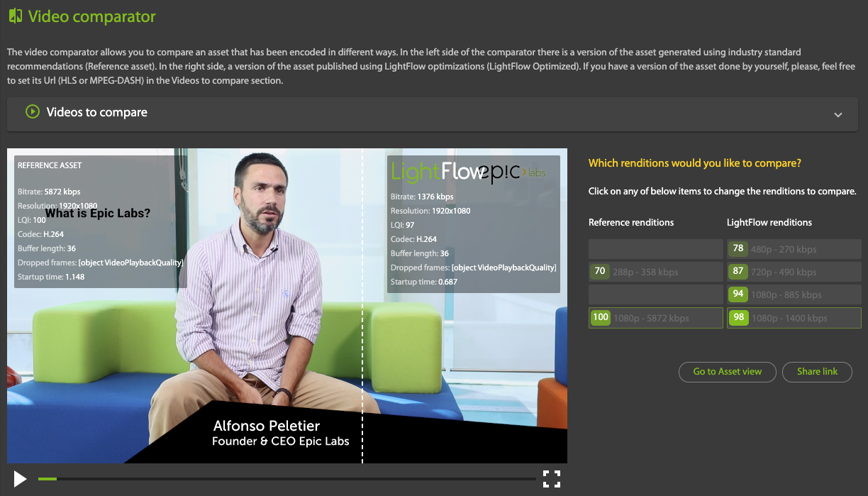Viewport: 868px width, 496px height.
Task: Click the play circle icon beside Videos to compare
Action: coord(32,112)
